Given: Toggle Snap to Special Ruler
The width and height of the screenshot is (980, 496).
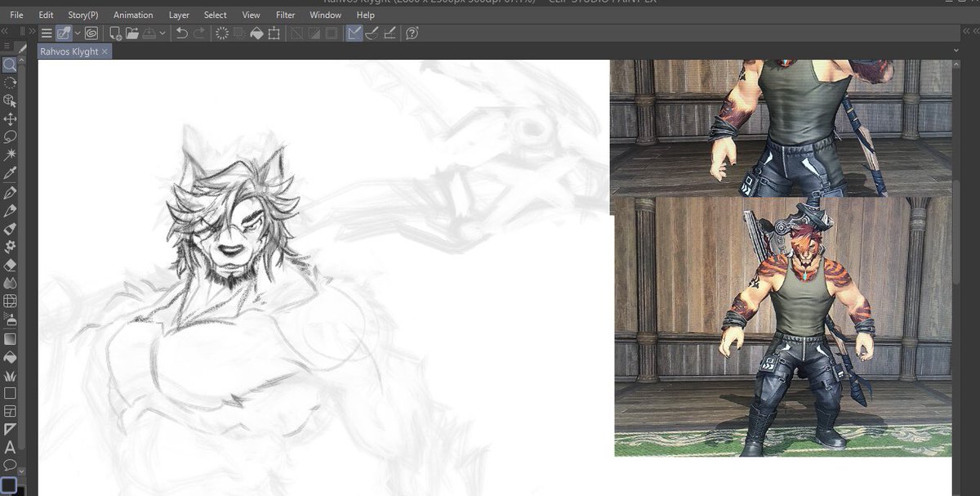Looking at the screenshot, I should (372, 34).
